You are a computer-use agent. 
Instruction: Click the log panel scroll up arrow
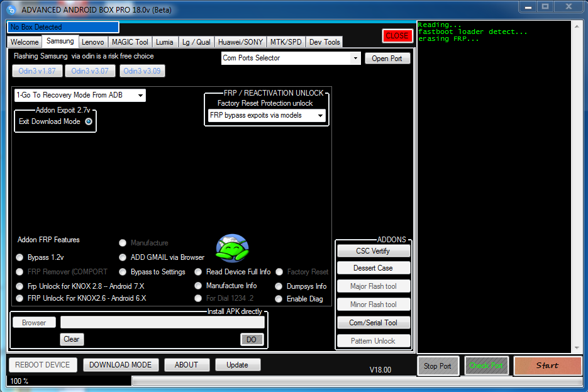(x=577, y=26)
